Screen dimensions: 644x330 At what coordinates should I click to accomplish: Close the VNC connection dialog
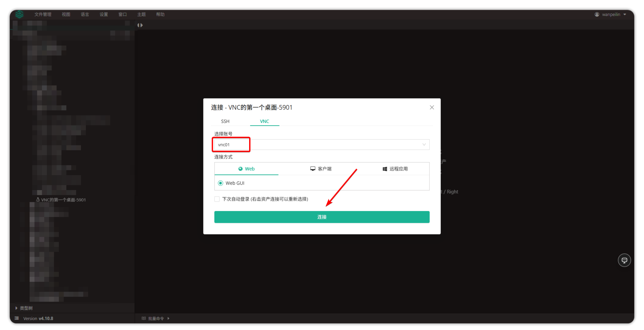(432, 107)
